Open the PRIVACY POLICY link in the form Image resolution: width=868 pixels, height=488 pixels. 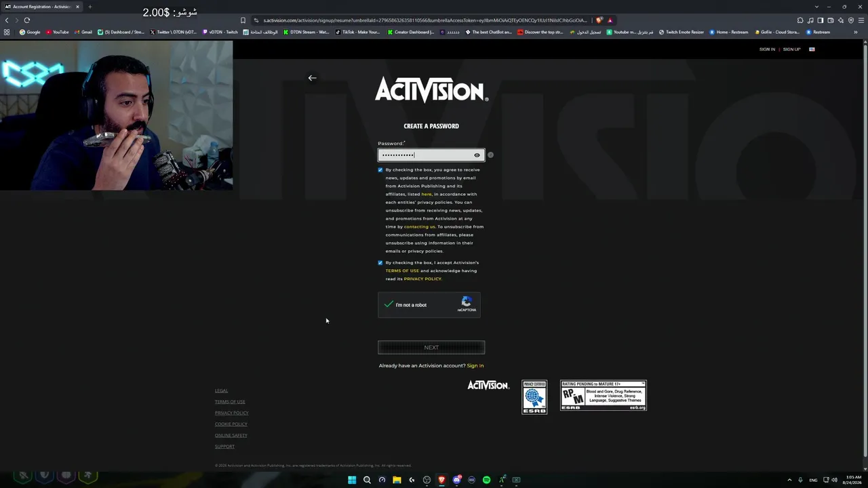[x=422, y=279]
